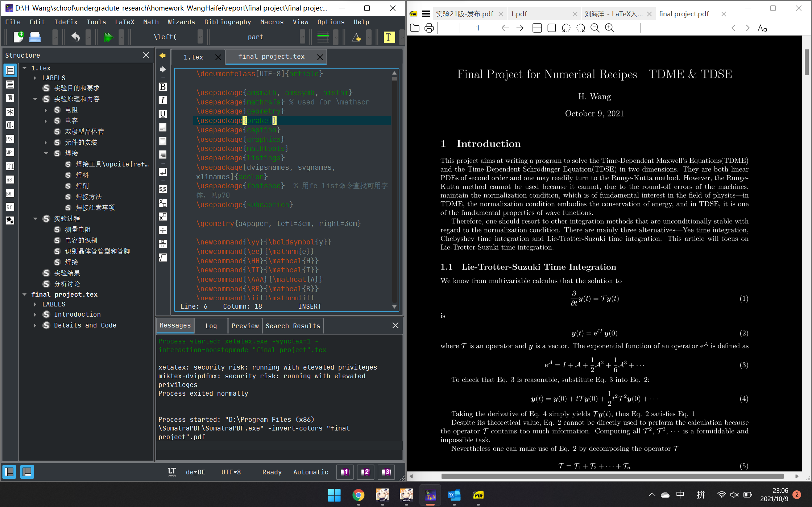
Task: Insert a square root from the math toolbar
Action: (162, 258)
